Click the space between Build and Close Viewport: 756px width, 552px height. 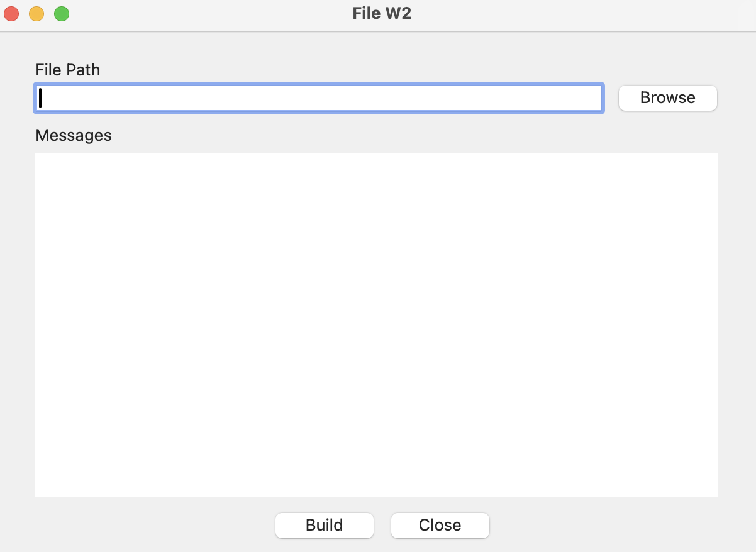pos(382,525)
